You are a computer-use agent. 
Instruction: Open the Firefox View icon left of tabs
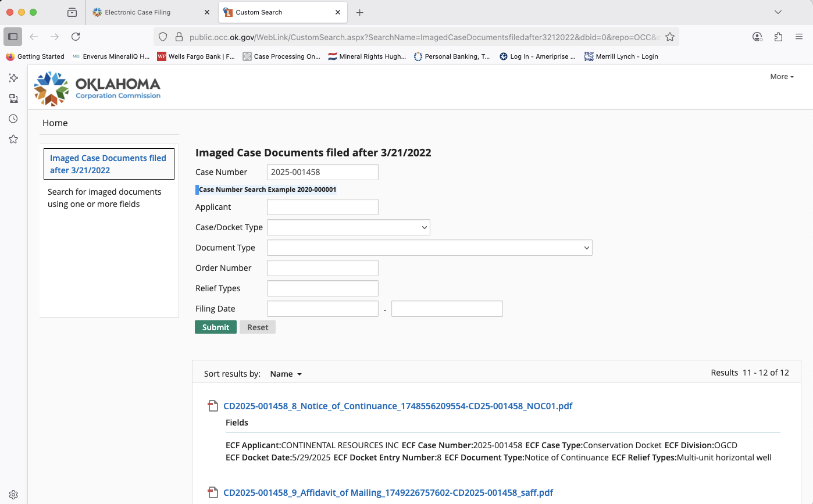pyautogui.click(x=72, y=12)
